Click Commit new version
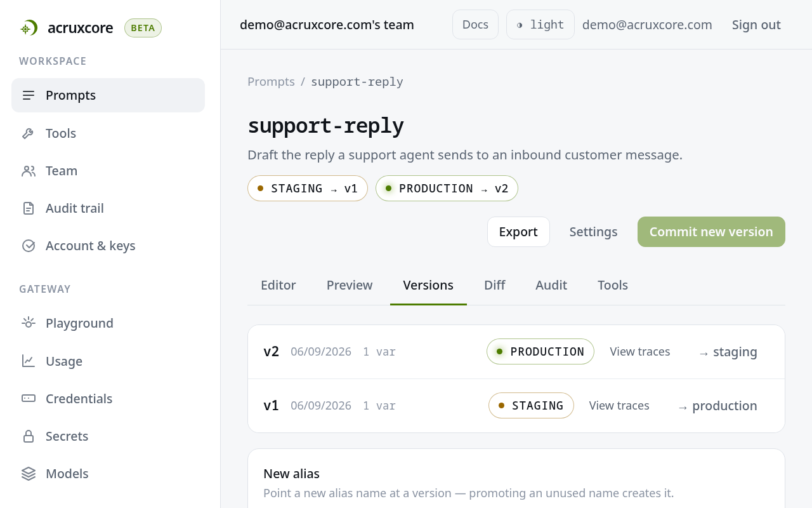812x508 pixels. [x=711, y=232]
